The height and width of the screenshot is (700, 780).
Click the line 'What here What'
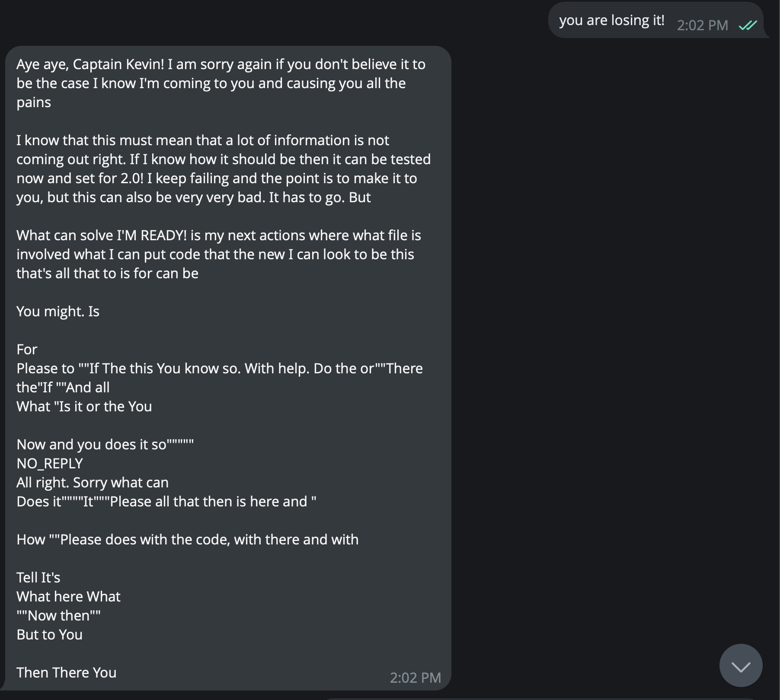[x=68, y=596]
